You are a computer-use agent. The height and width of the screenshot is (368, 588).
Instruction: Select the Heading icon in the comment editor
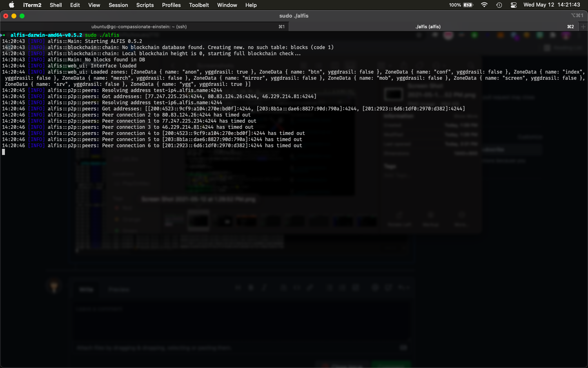[x=238, y=287]
